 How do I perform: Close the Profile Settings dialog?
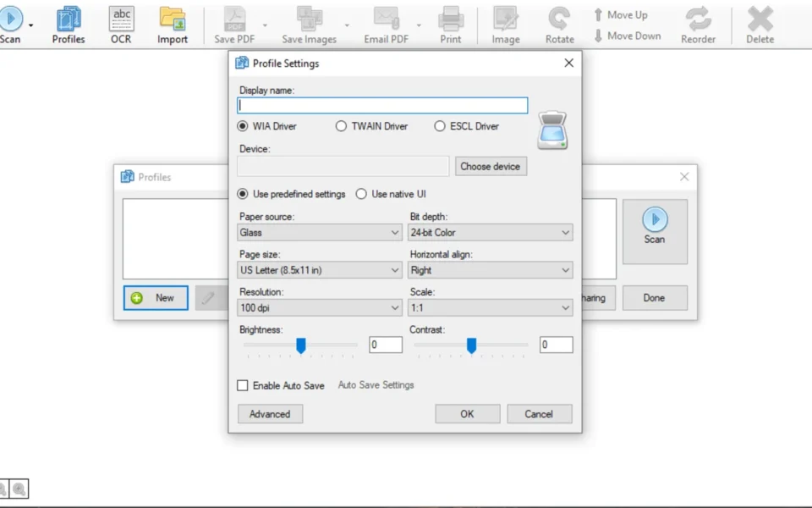tap(568, 63)
